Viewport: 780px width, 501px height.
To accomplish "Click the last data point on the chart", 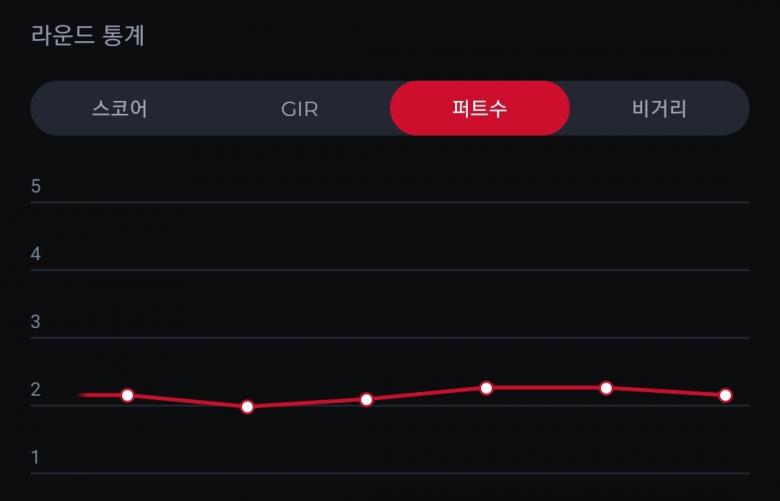I will (x=725, y=396).
